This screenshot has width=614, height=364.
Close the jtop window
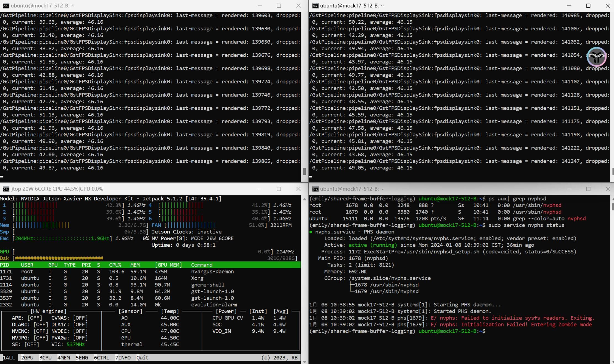[x=298, y=189]
